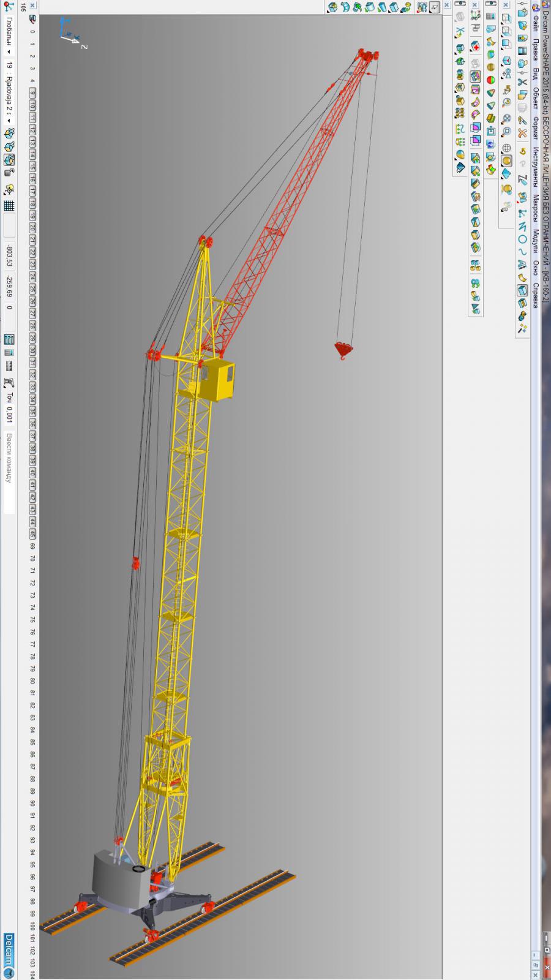Screen dimensions: 551x980
Task: Expand the blue folded sheet flyout
Action: click(460, 167)
